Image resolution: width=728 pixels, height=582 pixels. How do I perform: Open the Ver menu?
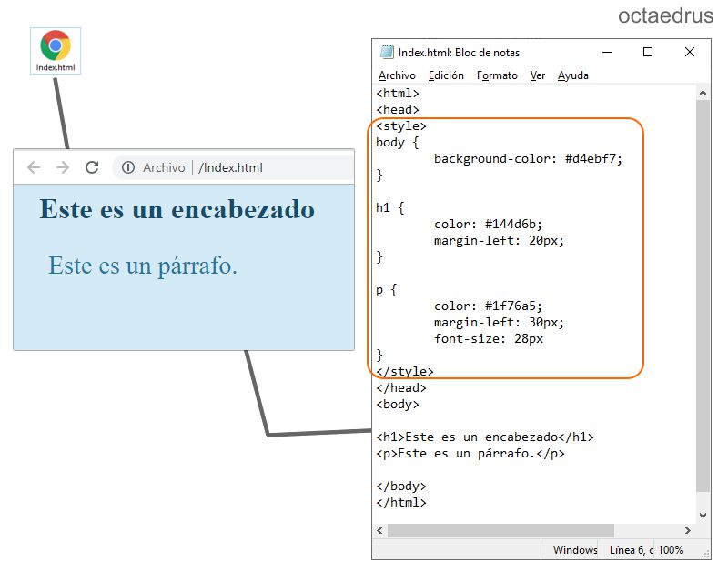[x=539, y=75]
